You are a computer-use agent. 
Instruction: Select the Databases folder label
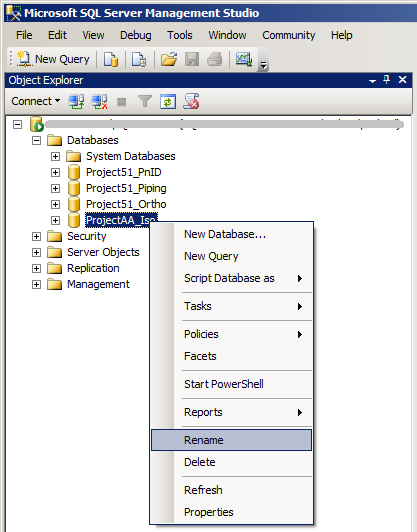pos(93,140)
